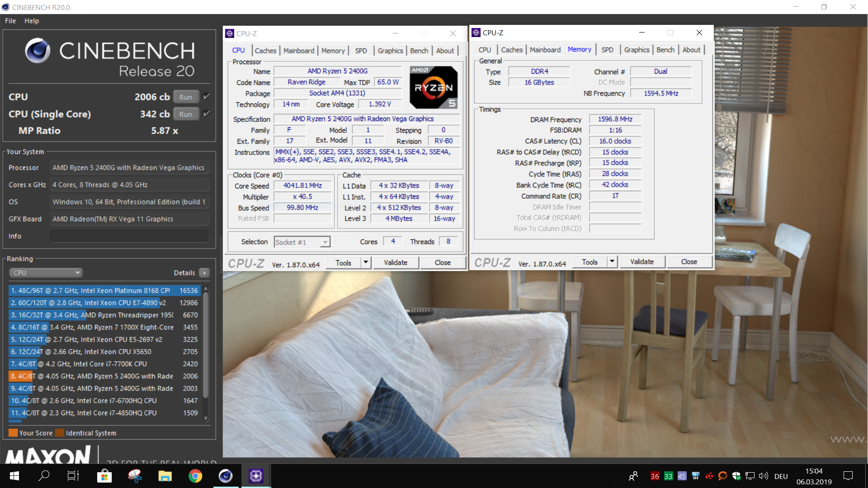Open Bench tab in right CPU-Z
The image size is (868, 488).
pyautogui.click(x=665, y=50)
